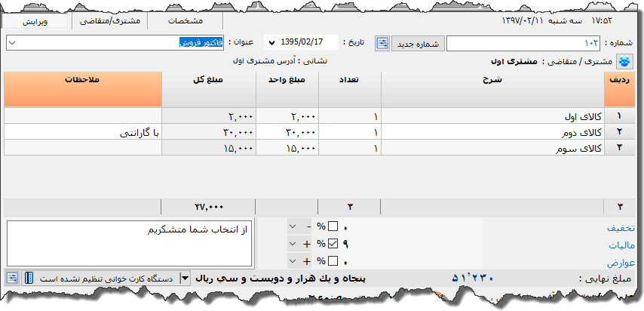Focus the عنوان field containing فاکتور فروش
The height and width of the screenshot is (311, 644).
point(115,43)
